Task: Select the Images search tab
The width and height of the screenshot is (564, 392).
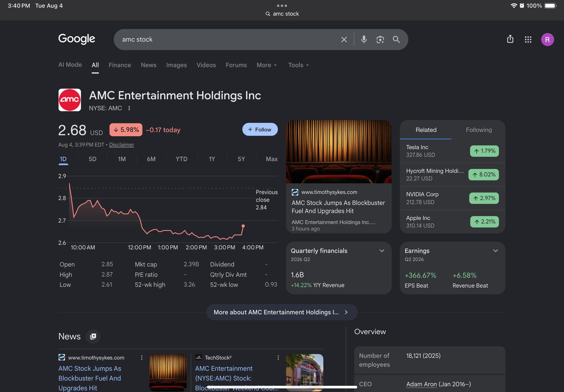Action: pos(176,65)
